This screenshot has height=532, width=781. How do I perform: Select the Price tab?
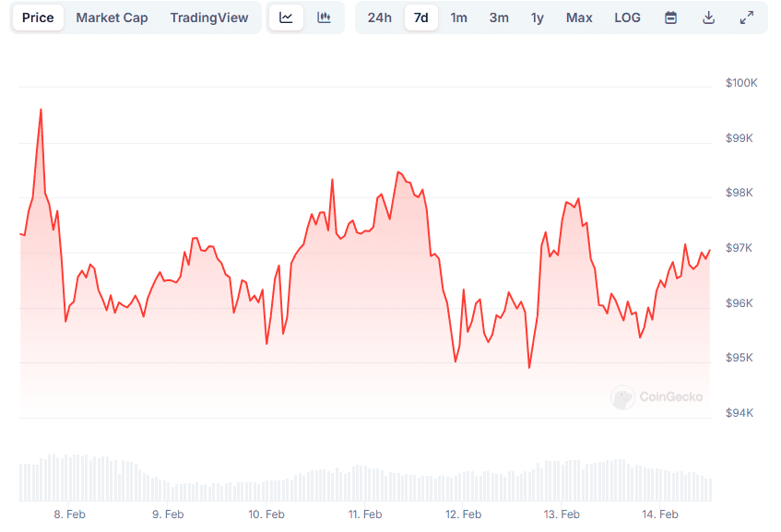[37, 17]
